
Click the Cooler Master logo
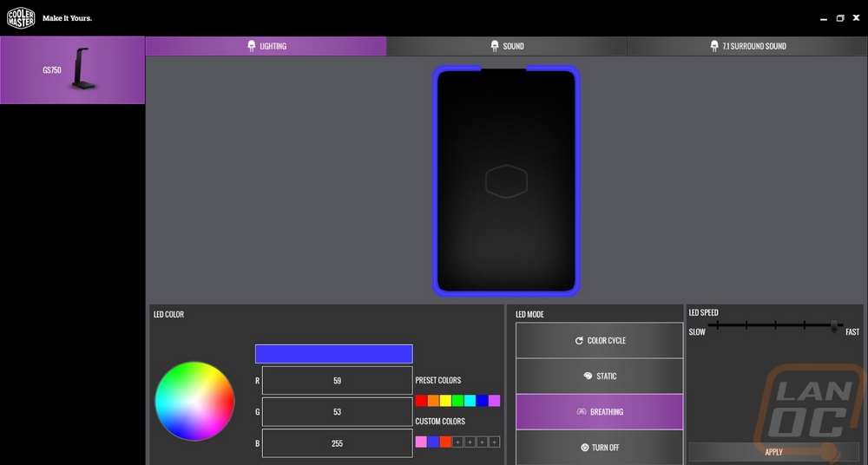pos(21,17)
